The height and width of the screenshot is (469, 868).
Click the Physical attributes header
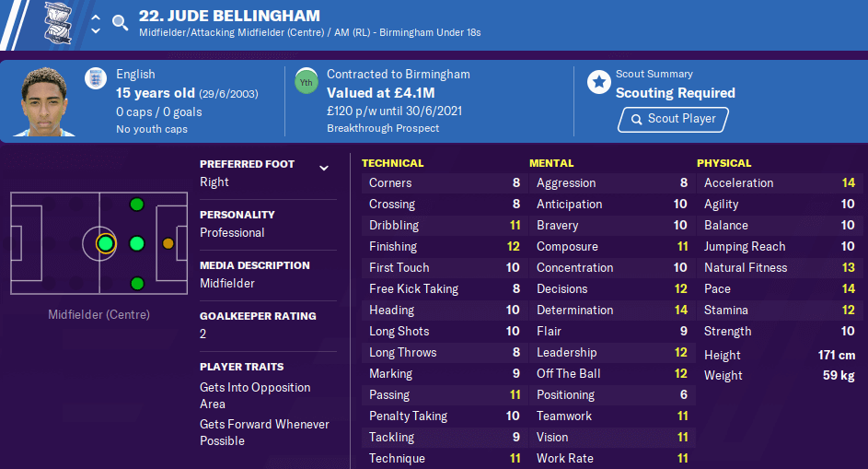pyautogui.click(x=724, y=163)
